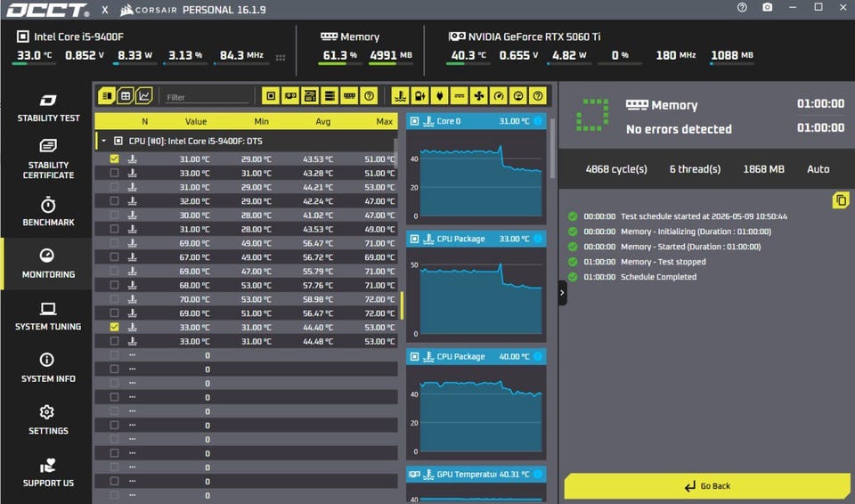Check sensor row with avg 44.21 °C

pos(114,187)
